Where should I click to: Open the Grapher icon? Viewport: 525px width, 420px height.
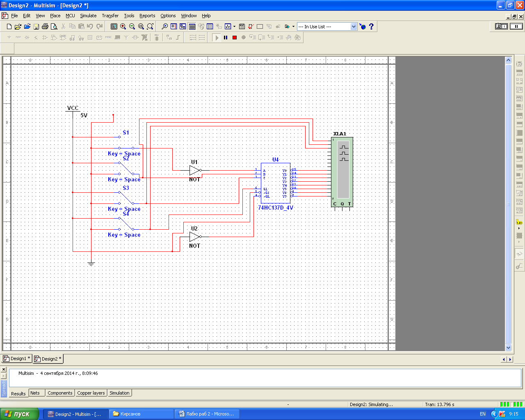pyautogui.click(x=228, y=27)
